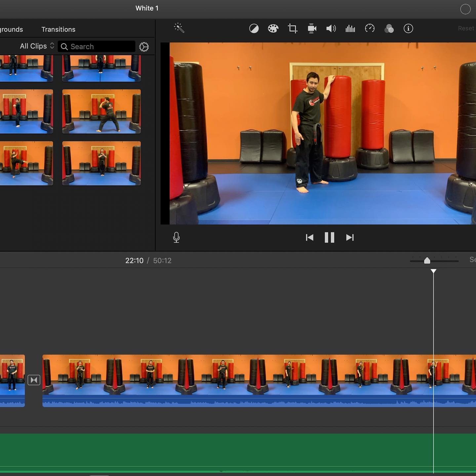Click the 22:10 current timecode

tap(134, 260)
